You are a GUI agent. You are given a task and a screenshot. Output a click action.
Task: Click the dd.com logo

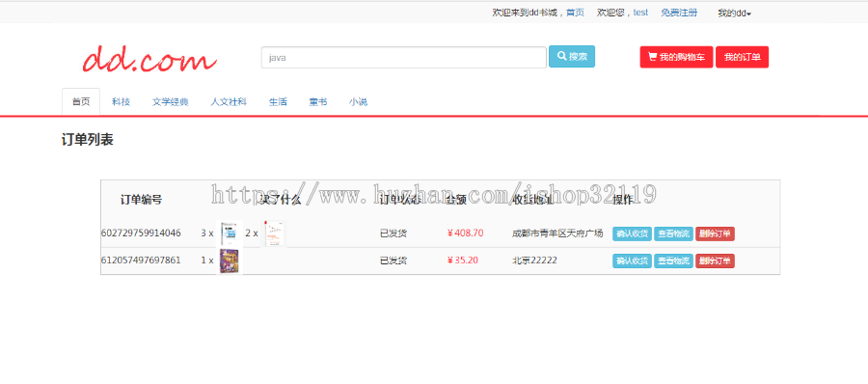point(149,58)
